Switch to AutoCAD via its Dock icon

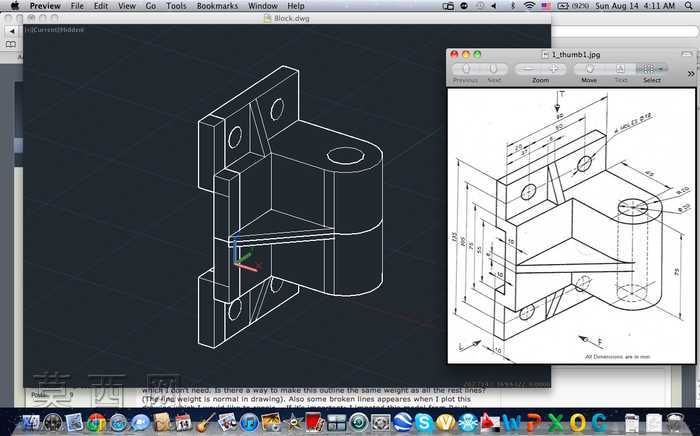pos(490,422)
